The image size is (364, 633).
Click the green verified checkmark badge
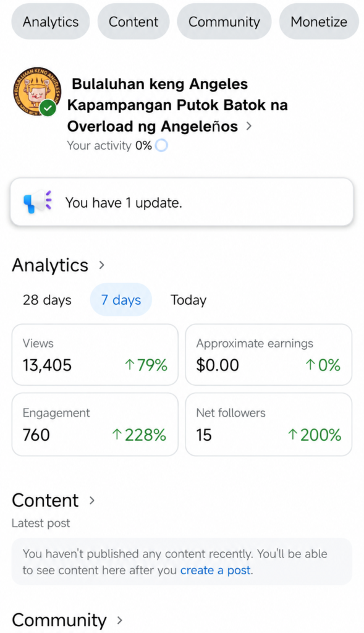48,108
